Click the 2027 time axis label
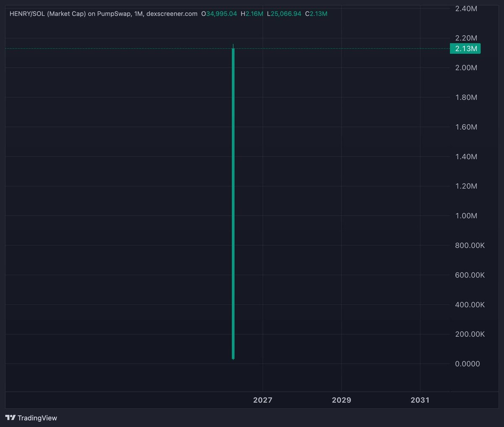Viewport: 504px width, 427px height. coord(262,400)
